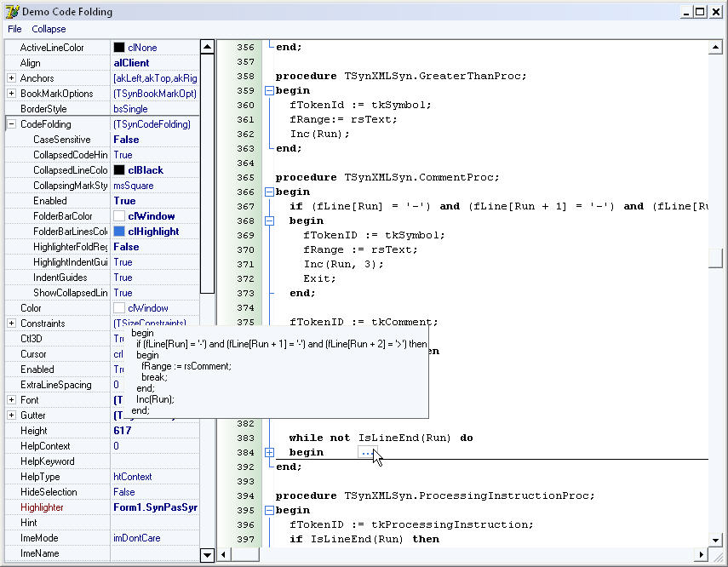Viewport: 728px width, 567px height.
Task: Collapse the CodeFolding property group
Action: [x=12, y=124]
